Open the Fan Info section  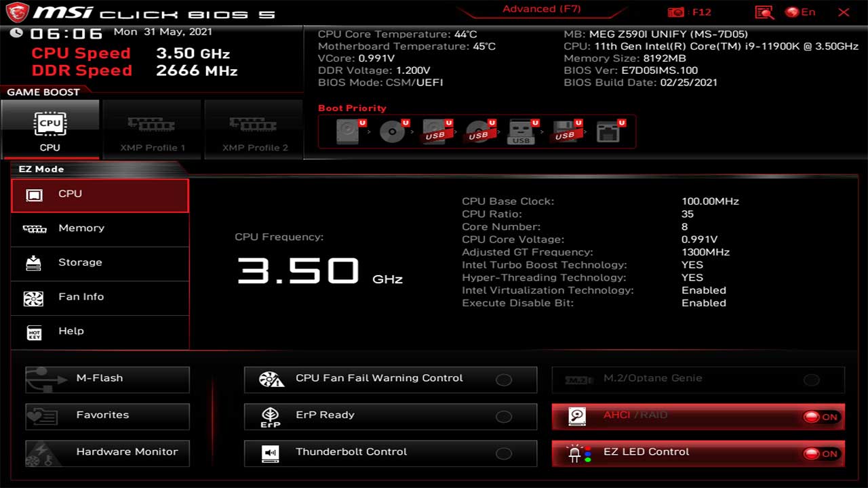[100, 298]
